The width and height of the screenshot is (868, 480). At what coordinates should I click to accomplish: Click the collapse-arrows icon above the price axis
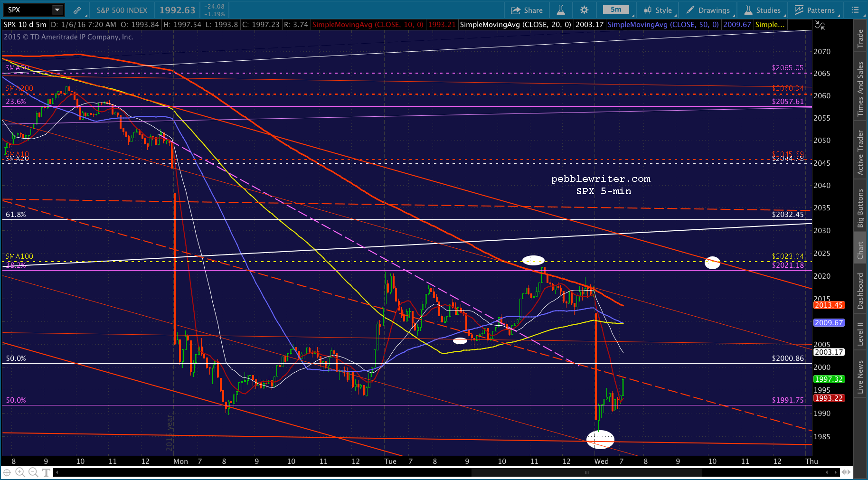[820, 26]
